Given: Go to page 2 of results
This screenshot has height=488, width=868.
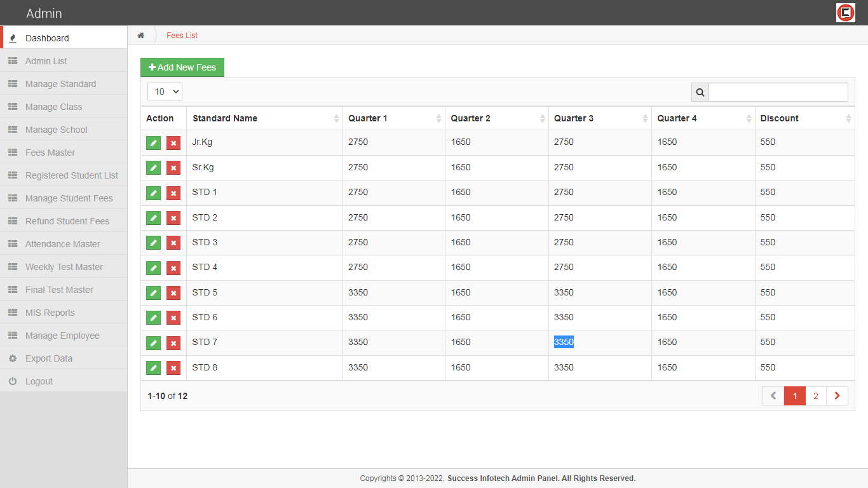Looking at the screenshot, I should point(816,396).
